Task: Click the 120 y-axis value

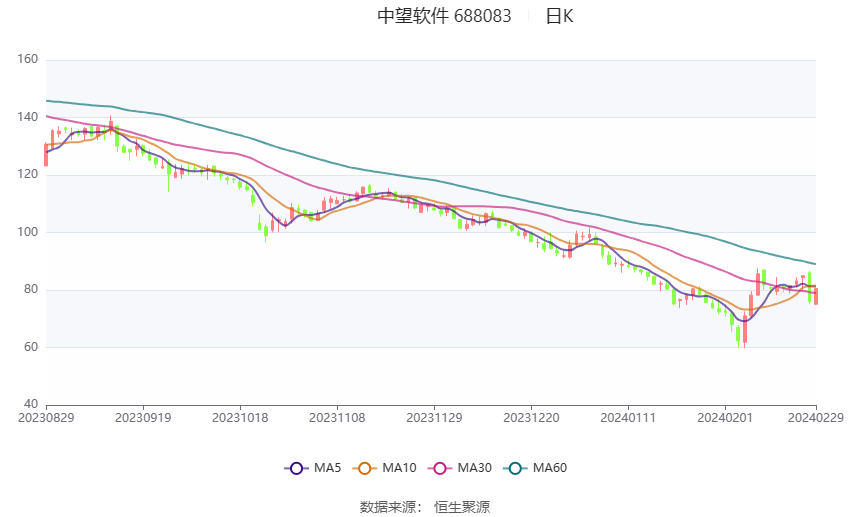Action: click(x=28, y=175)
